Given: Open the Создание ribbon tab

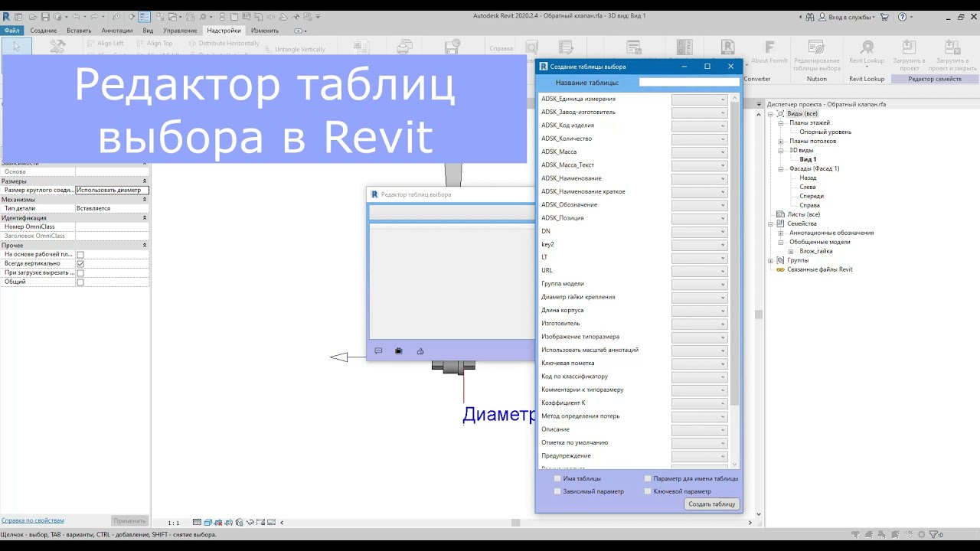Looking at the screenshot, I should [x=44, y=31].
